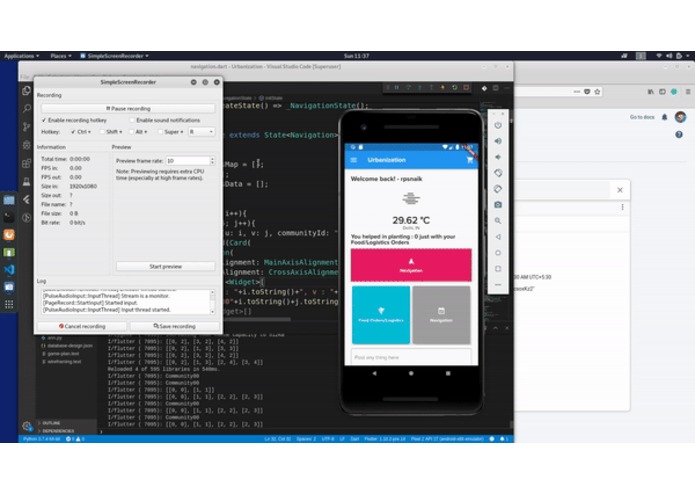Image resolution: width=695 pixels, height=494 pixels.
Task: Open the terminal from the dock
Action: [x=9, y=217]
